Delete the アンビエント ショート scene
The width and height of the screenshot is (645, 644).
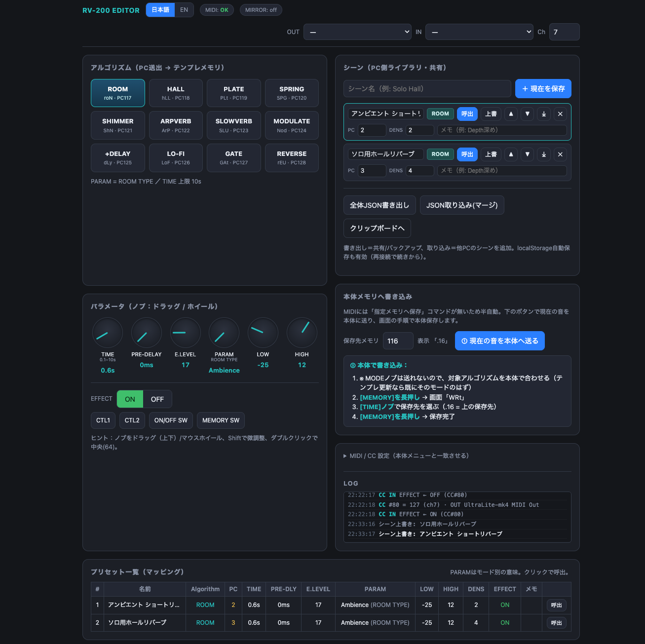pyautogui.click(x=560, y=114)
